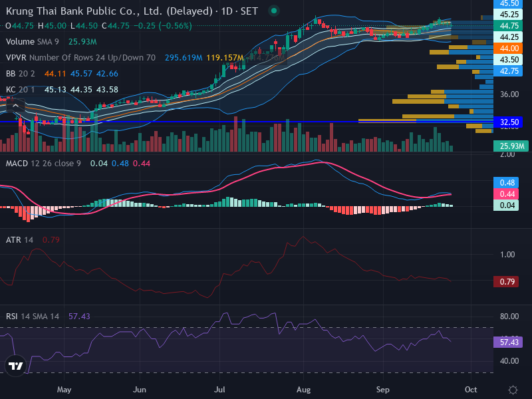Select the ATR 14 indicator legend
Viewport: 532px width, 399px height.
tap(19, 240)
